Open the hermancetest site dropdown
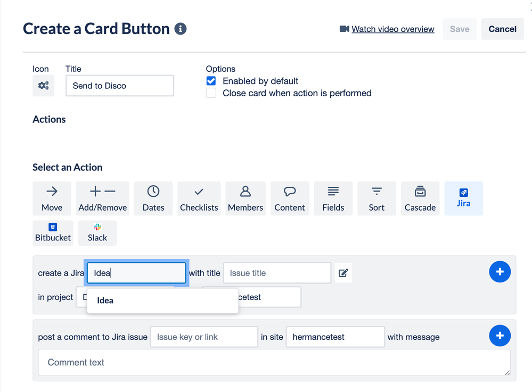This screenshot has height=392, width=532. (x=335, y=337)
